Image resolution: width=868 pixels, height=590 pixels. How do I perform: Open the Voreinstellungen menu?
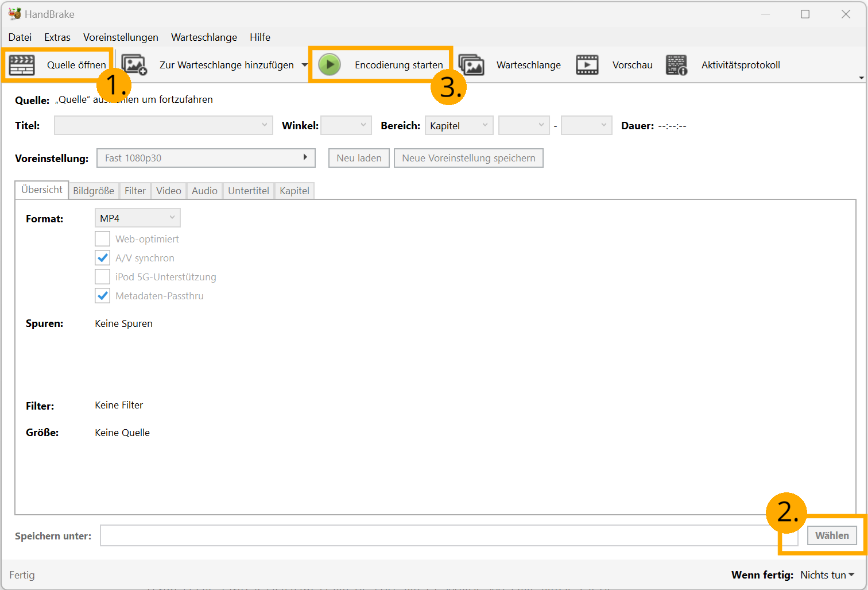click(x=121, y=37)
